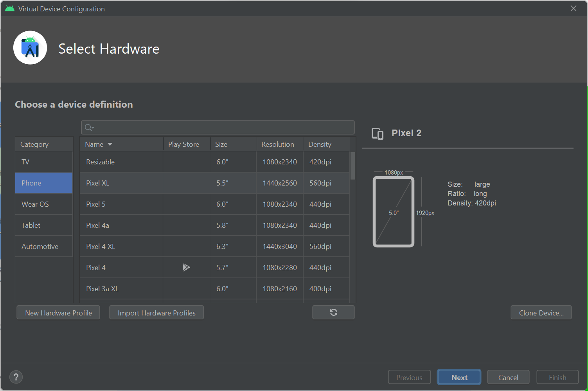Select the Phone category
588x391 pixels.
click(x=44, y=183)
